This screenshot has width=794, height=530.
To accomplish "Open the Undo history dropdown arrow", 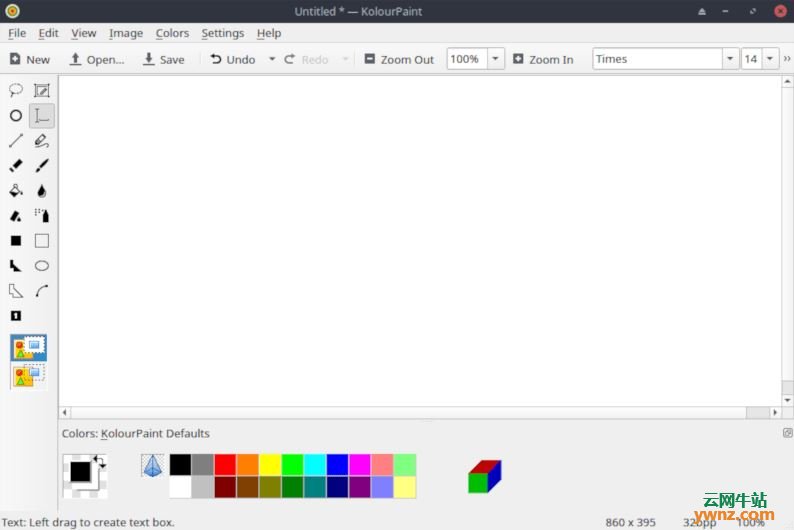I will (x=272, y=59).
